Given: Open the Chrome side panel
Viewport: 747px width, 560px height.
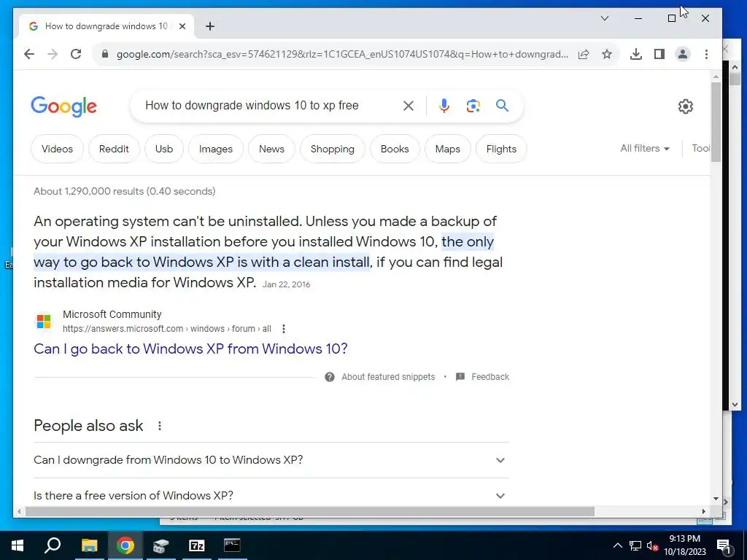Looking at the screenshot, I should tap(659, 54).
